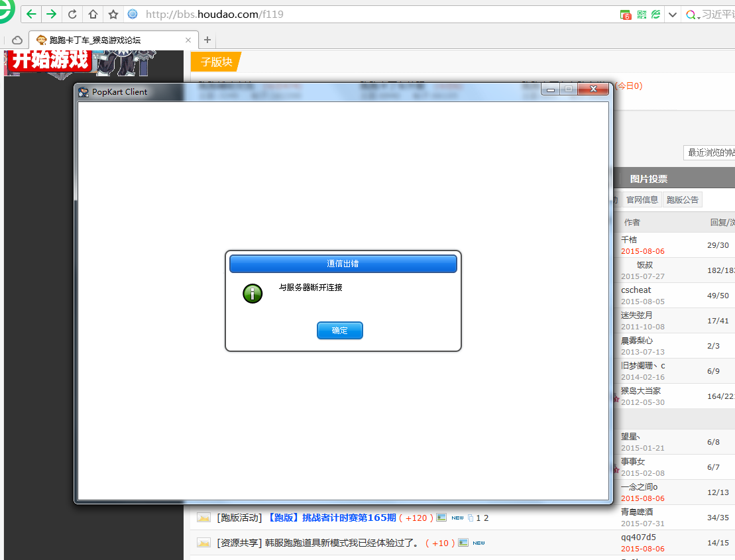Viewport: 735px width, 560px height.
Task: Open author 猴岛大当家 profile link
Action: coord(641,391)
